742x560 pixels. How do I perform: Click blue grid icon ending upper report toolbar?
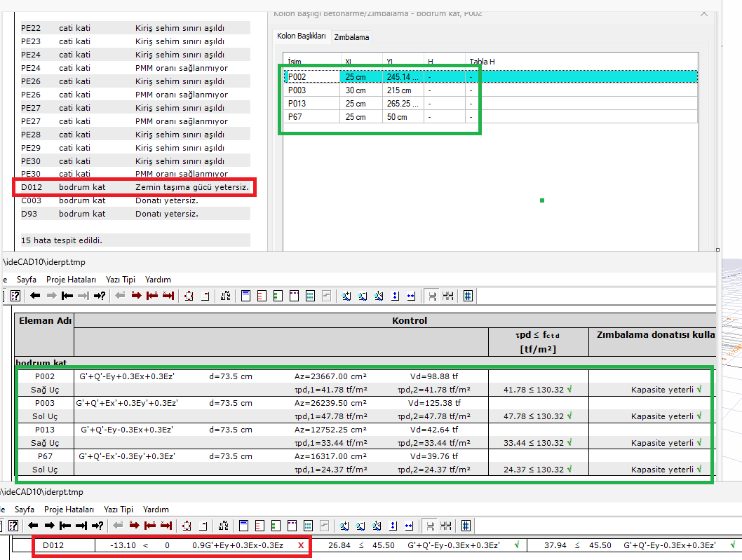point(468,296)
